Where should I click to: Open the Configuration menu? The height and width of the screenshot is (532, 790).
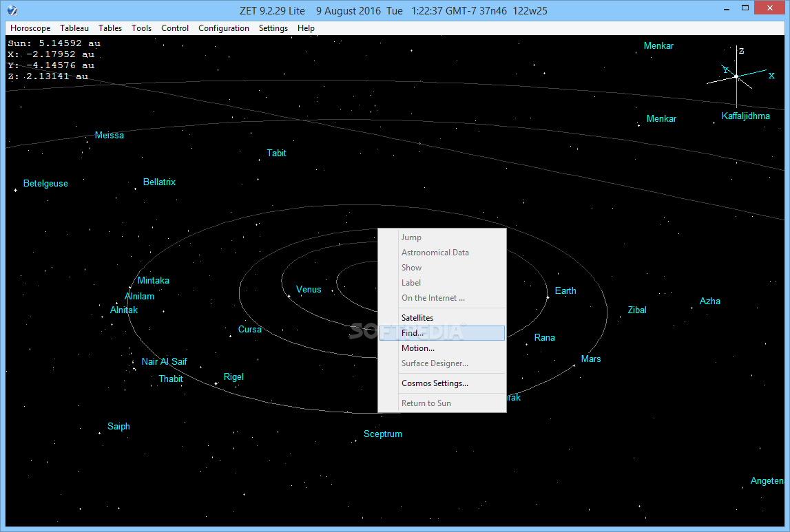tap(224, 28)
